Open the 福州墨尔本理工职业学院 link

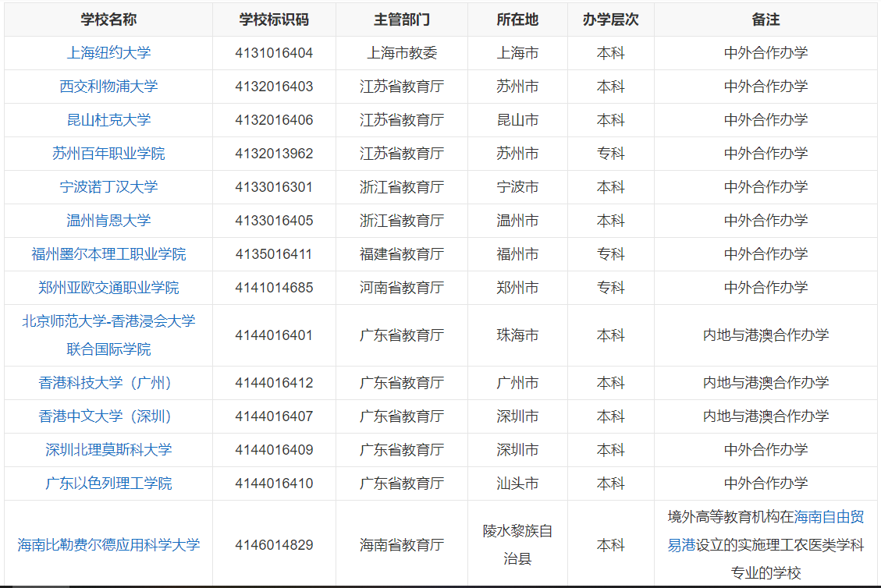tap(108, 254)
